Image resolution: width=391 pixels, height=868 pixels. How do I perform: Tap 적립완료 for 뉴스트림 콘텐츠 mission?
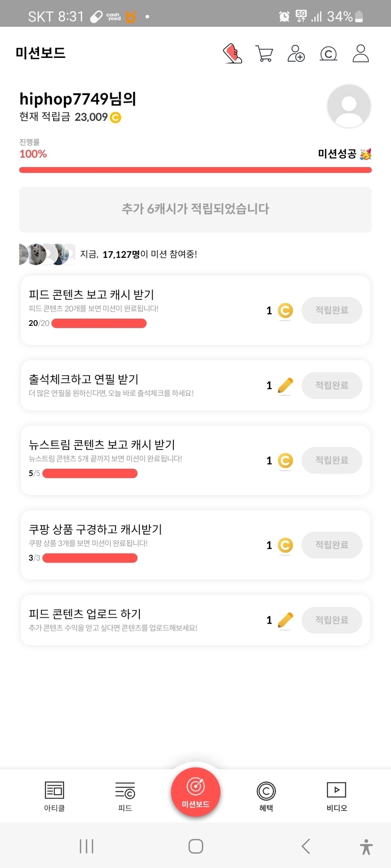(332, 460)
